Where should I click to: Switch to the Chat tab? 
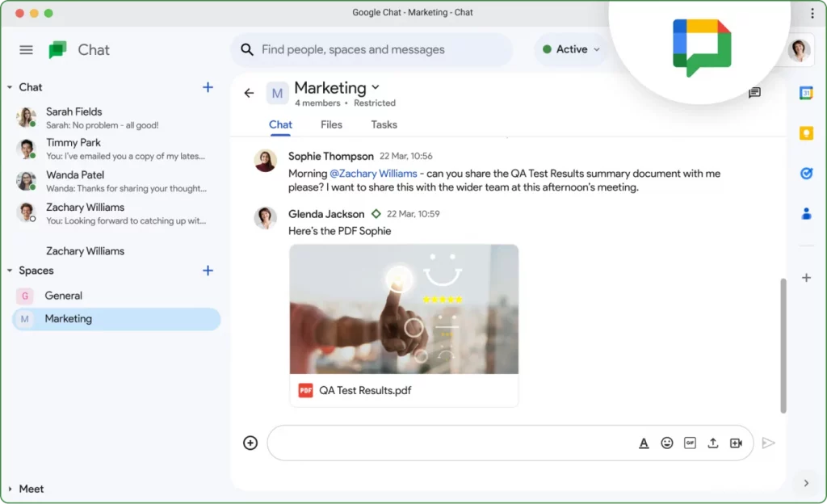280,125
